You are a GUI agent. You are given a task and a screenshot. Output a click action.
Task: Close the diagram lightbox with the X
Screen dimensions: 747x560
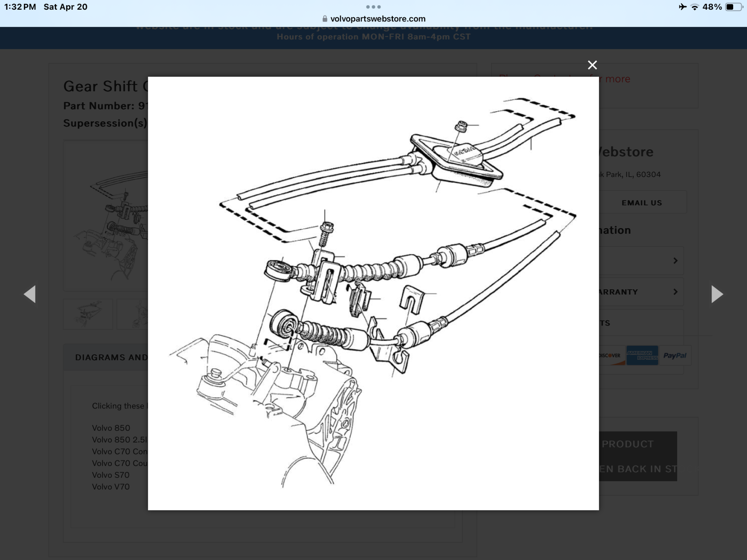pos(592,65)
